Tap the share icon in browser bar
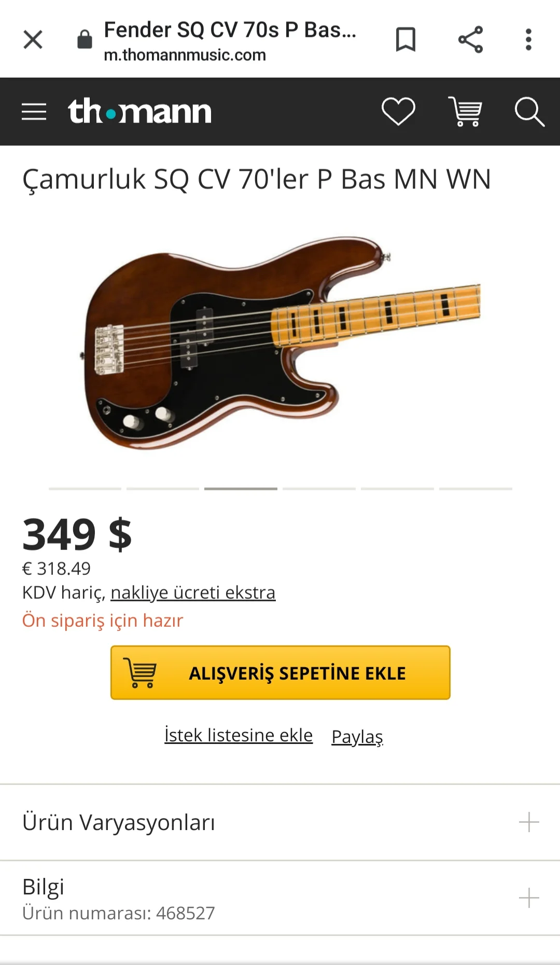This screenshot has height=965, width=560. 470,39
